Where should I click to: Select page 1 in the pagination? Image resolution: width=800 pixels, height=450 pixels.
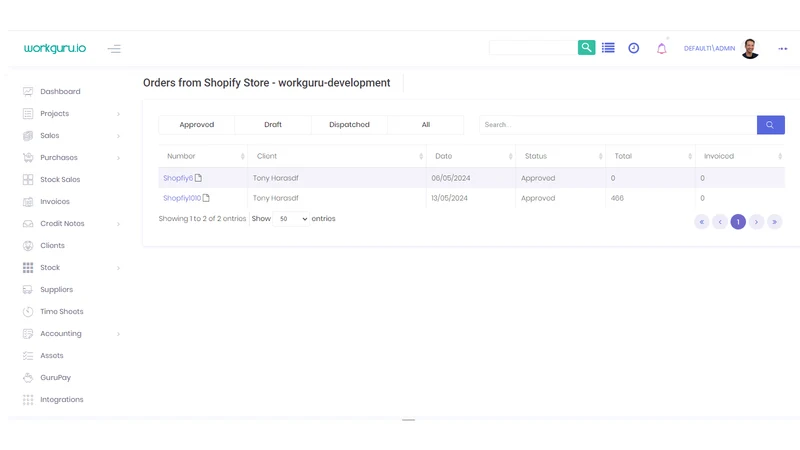738,222
